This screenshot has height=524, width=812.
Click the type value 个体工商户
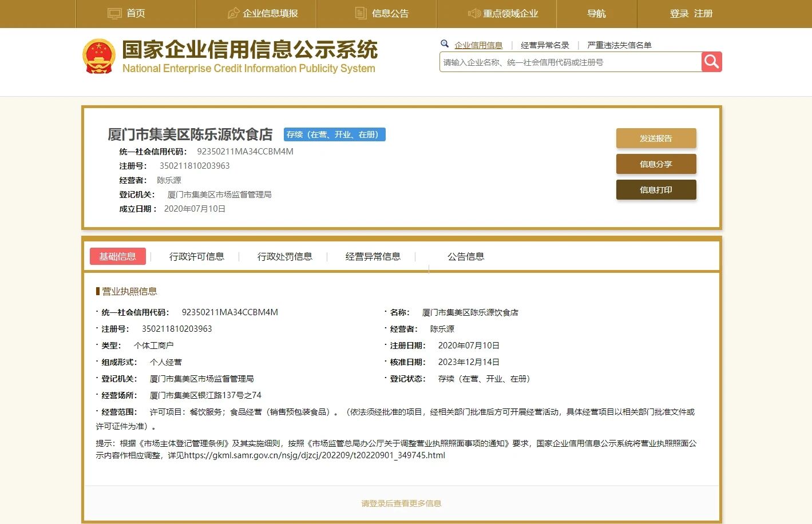153,346
